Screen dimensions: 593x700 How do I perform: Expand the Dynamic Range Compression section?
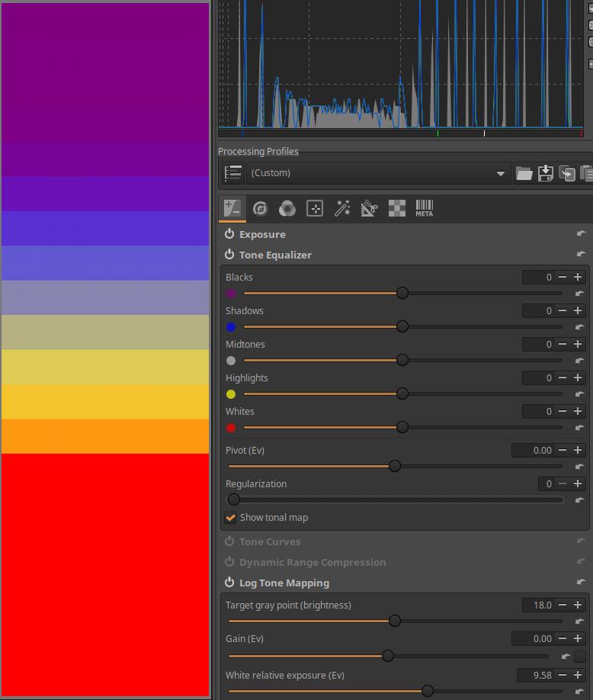[312, 562]
